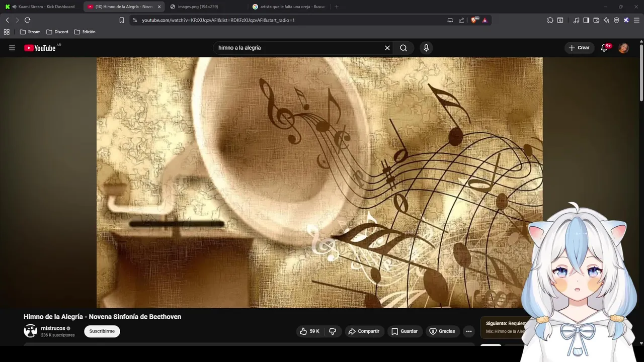Image resolution: width=644 pixels, height=362 pixels.
Task: Open picture-in-picture screen icon in address bar
Action: coord(450,20)
